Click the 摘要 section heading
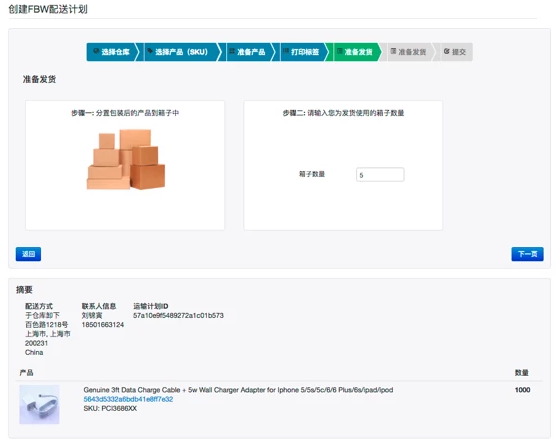Screen dimensions: 556x444 24,290
